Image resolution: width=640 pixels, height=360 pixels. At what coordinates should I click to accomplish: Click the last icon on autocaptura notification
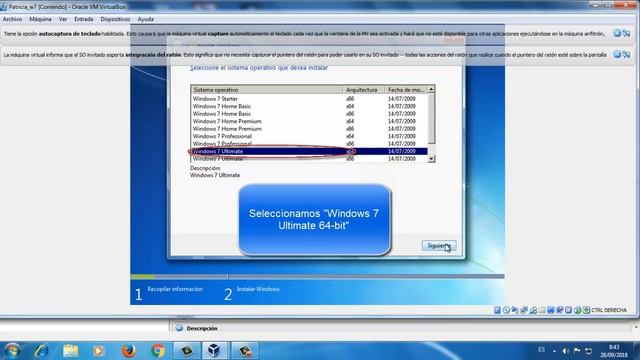(x=626, y=33)
